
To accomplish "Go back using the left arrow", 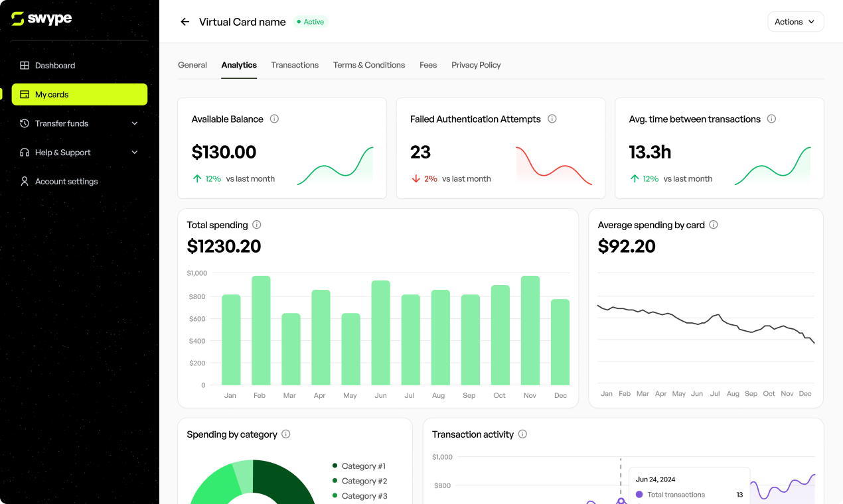I will tap(185, 22).
